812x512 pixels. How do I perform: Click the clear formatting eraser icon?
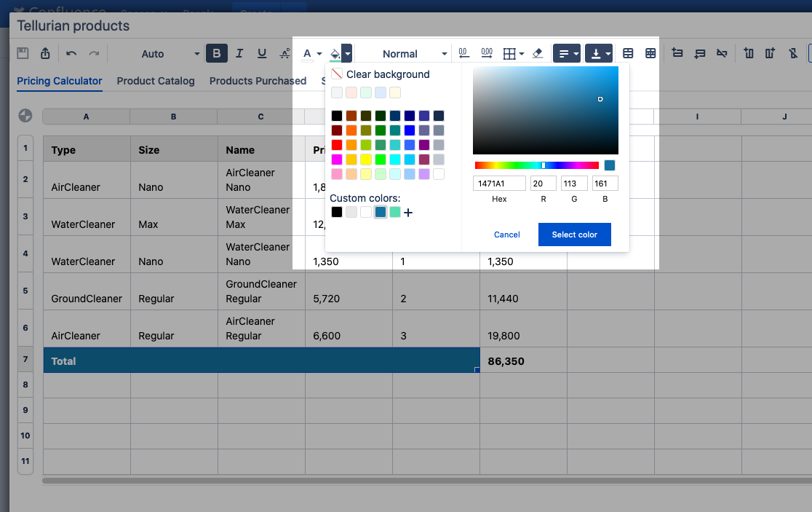[x=538, y=53]
